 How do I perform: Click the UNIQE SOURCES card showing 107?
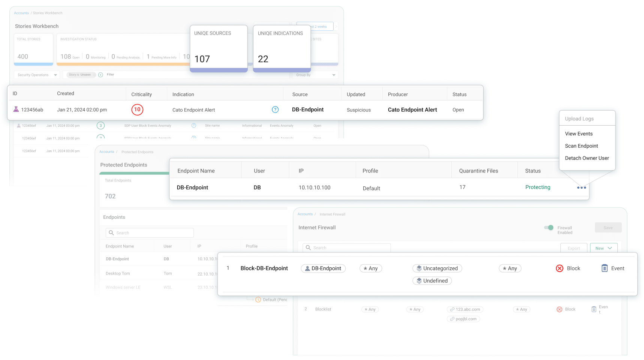coord(219,48)
